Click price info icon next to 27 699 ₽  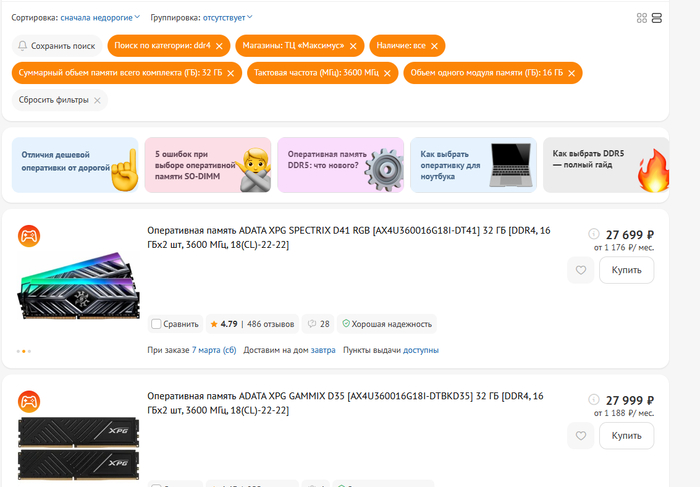tap(594, 233)
